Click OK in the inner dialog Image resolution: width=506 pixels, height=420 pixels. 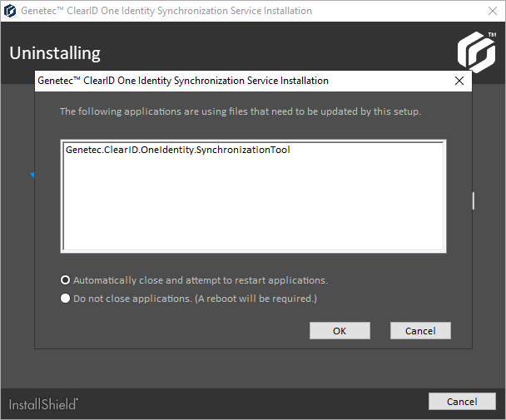pos(340,331)
